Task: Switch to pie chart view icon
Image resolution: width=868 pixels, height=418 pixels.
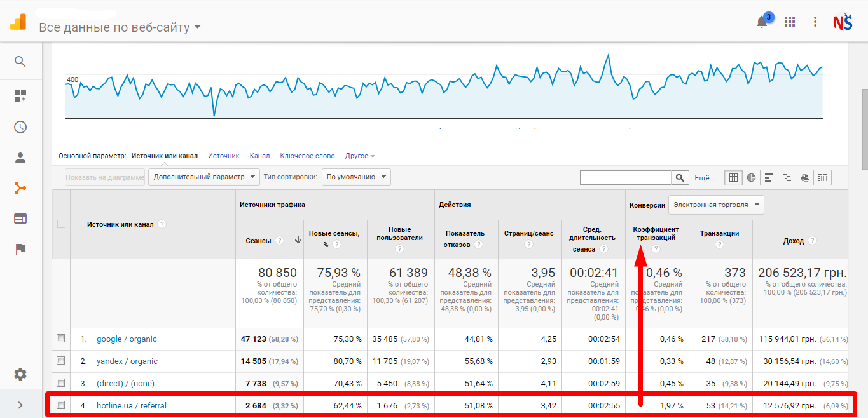Action: pyautogui.click(x=751, y=178)
